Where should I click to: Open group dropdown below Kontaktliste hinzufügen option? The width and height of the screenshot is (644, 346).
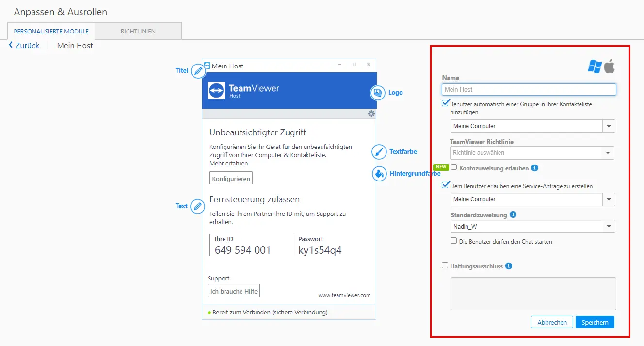point(532,126)
